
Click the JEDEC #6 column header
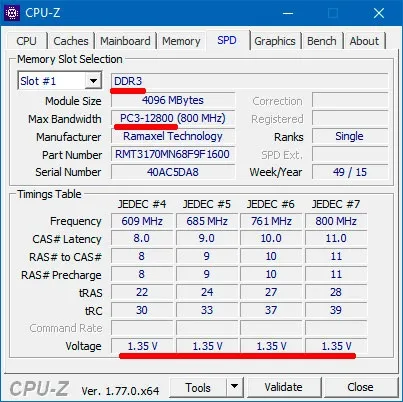[x=271, y=204]
